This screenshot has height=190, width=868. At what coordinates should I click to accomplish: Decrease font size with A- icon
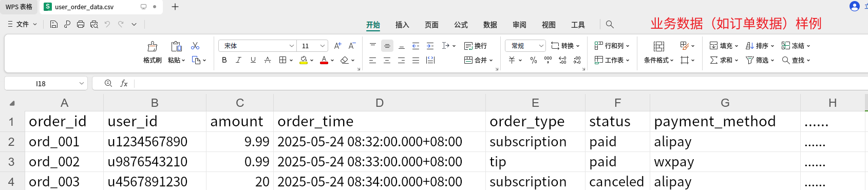[352, 46]
